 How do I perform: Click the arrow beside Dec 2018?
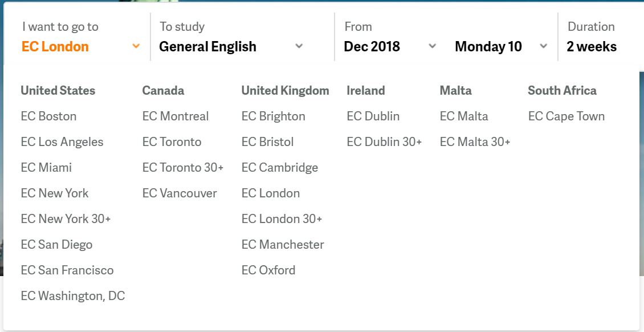433,46
